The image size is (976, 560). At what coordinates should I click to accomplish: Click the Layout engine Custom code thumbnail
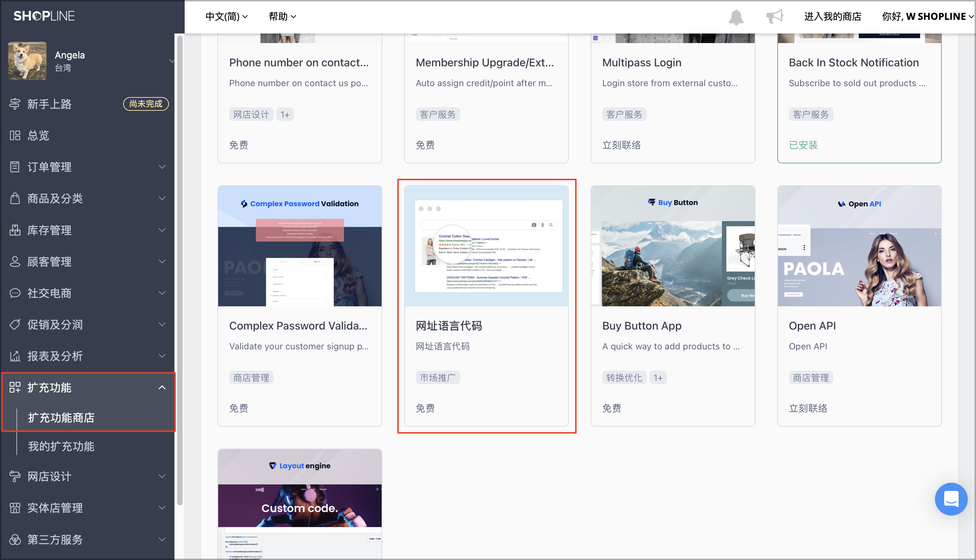coord(300,504)
